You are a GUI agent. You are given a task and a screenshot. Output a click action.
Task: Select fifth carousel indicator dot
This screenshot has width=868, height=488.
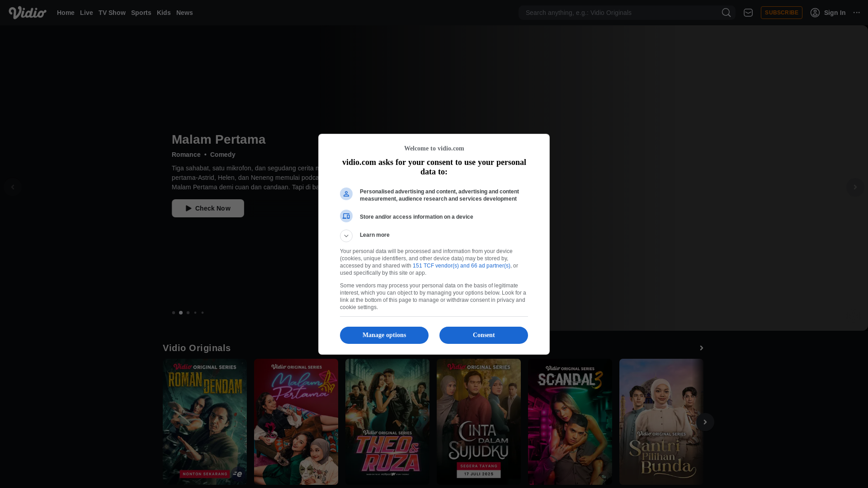(x=203, y=313)
